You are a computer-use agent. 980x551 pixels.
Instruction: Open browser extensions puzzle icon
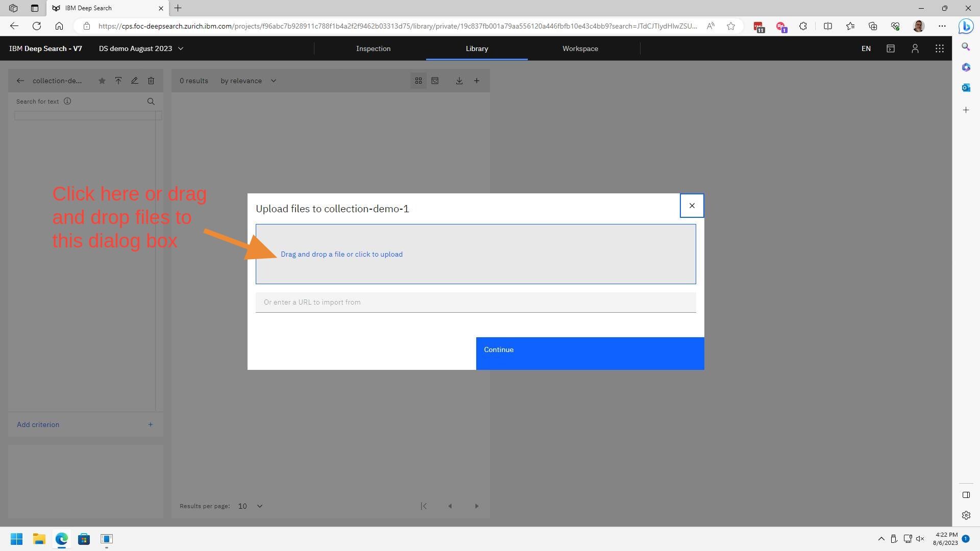pos(803,26)
